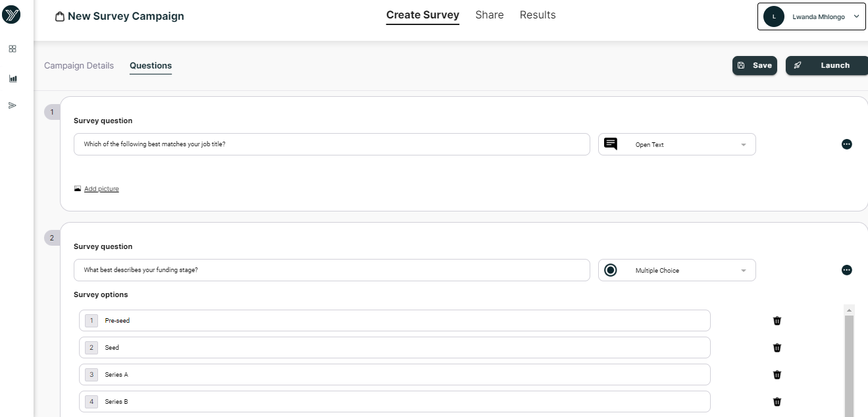Edit the Series B option field

click(x=395, y=402)
